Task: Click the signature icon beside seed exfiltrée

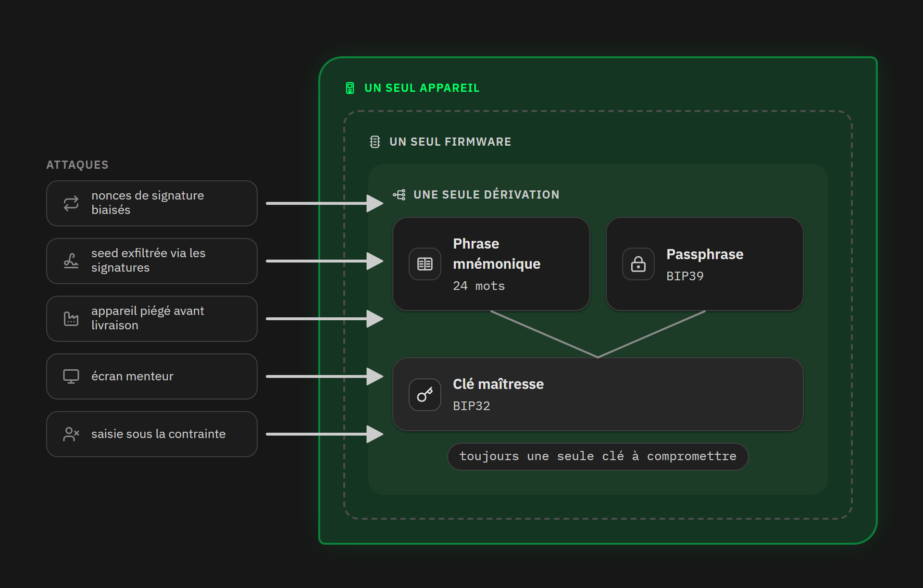Action: (71, 261)
